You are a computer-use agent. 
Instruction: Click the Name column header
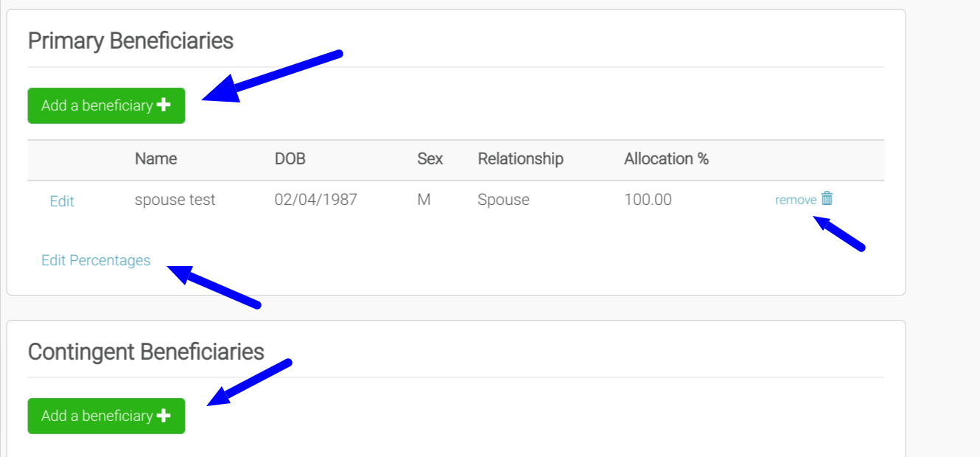point(155,158)
